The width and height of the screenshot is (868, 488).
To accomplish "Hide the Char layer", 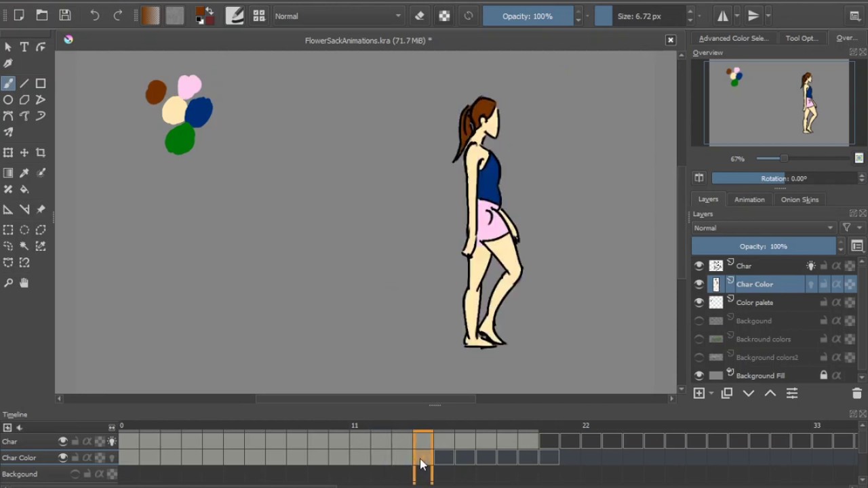I will pyautogui.click(x=699, y=266).
